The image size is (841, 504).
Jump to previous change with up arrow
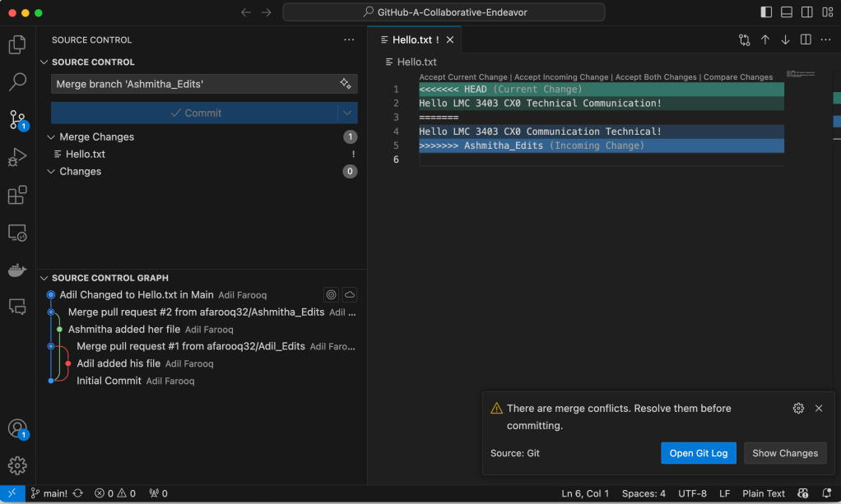click(x=764, y=39)
